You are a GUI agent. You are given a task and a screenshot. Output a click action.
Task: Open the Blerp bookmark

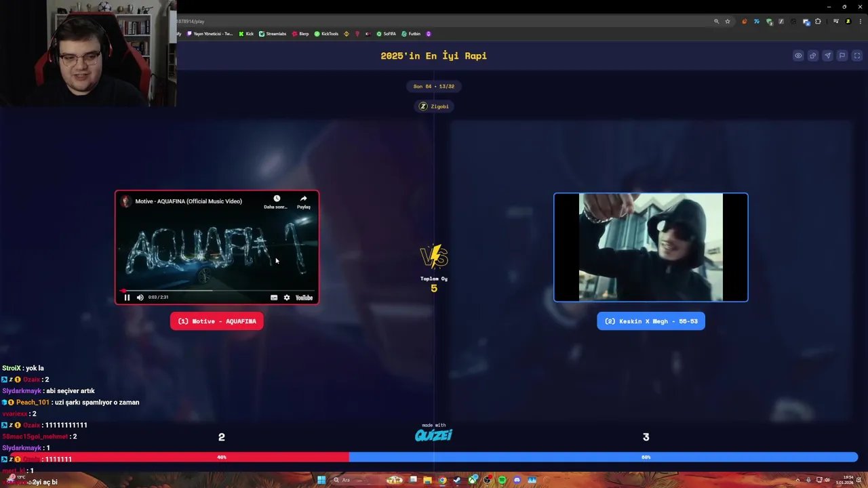pyautogui.click(x=300, y=34)
